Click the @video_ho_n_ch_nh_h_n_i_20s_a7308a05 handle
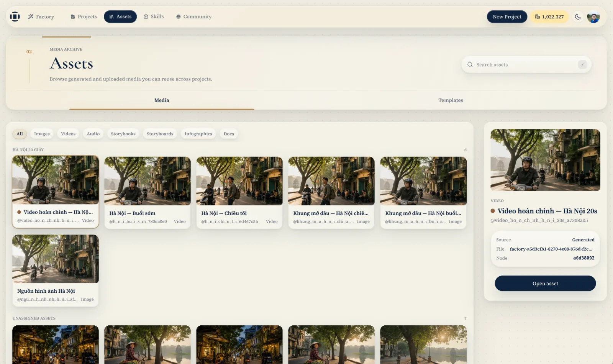The width and height of the screenshot is (613, 364). pos(539,220)
